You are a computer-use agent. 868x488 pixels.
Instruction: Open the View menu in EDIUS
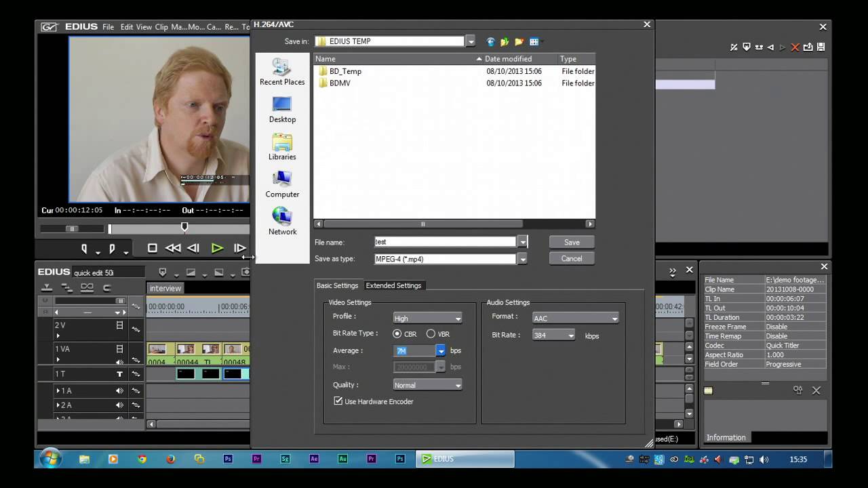click(x=144, y=27)
